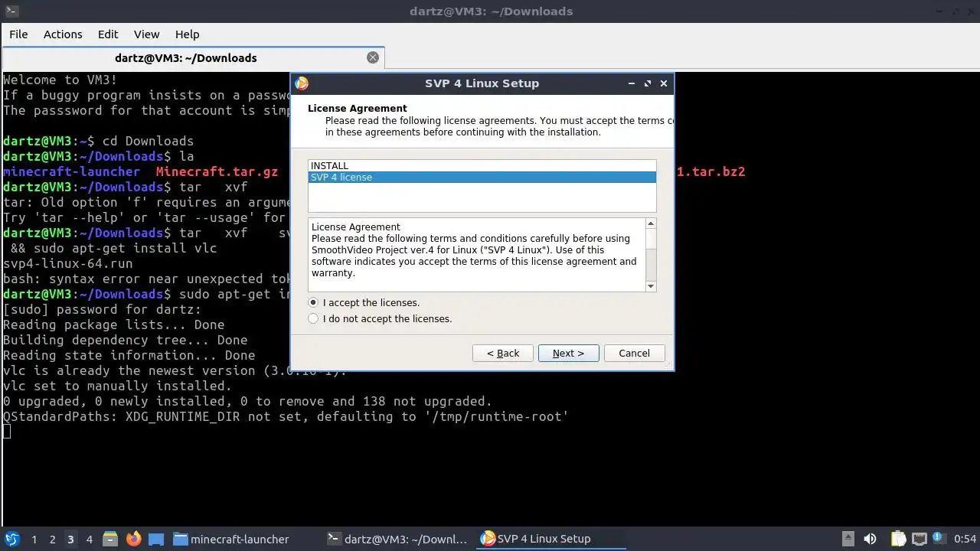Open the Lubuntu start menu icon
Viewport: 980px width, 551px height.
[11, 539]
